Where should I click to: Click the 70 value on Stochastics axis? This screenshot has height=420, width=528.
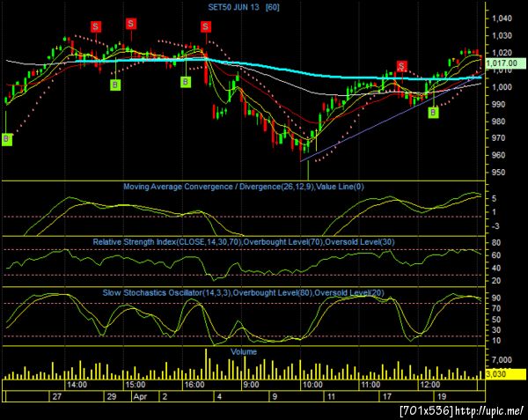coord(496,308)
